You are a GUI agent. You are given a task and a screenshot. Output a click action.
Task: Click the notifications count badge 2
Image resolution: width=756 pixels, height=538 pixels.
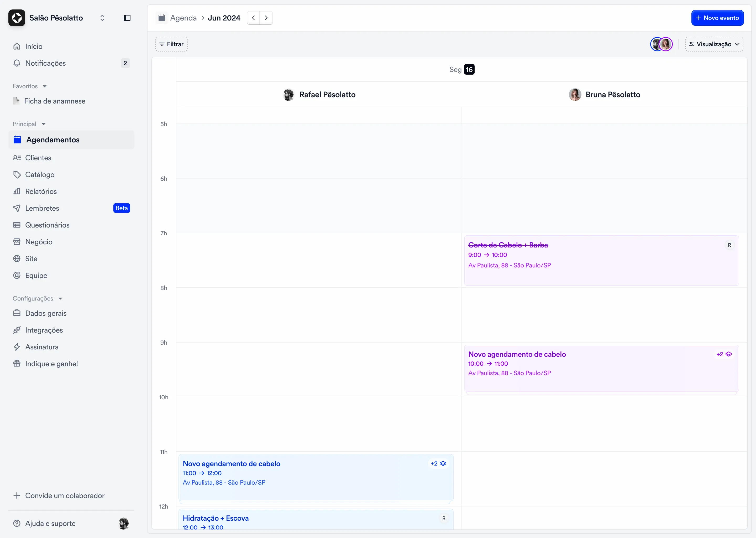pos(125,63)
